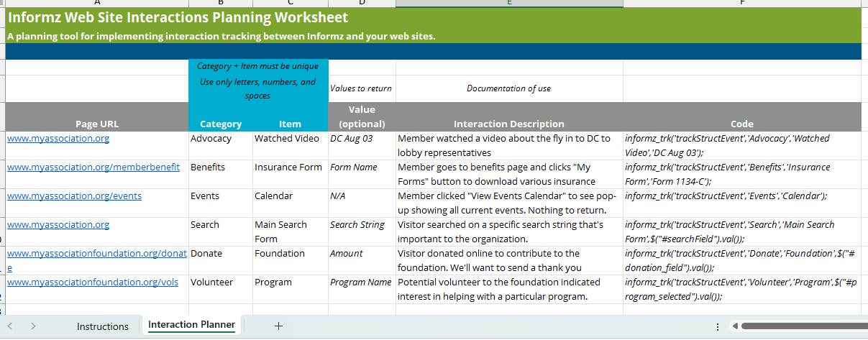Select description about My Forms button

[x=509, y=174]
